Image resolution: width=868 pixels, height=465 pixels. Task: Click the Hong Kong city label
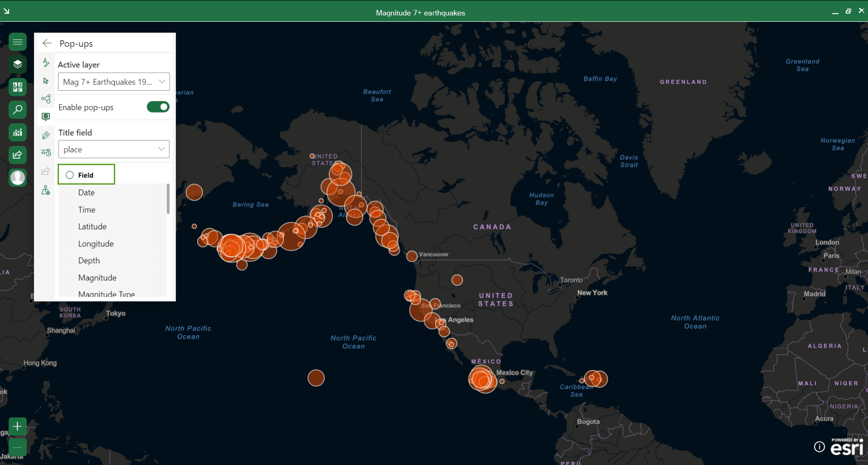coord(40,363)
